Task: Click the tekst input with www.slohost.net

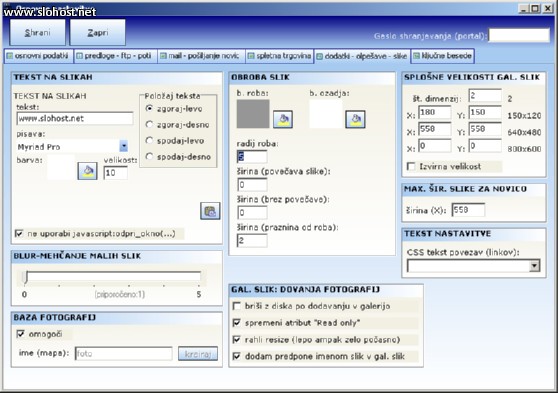Action: point(75,118)
